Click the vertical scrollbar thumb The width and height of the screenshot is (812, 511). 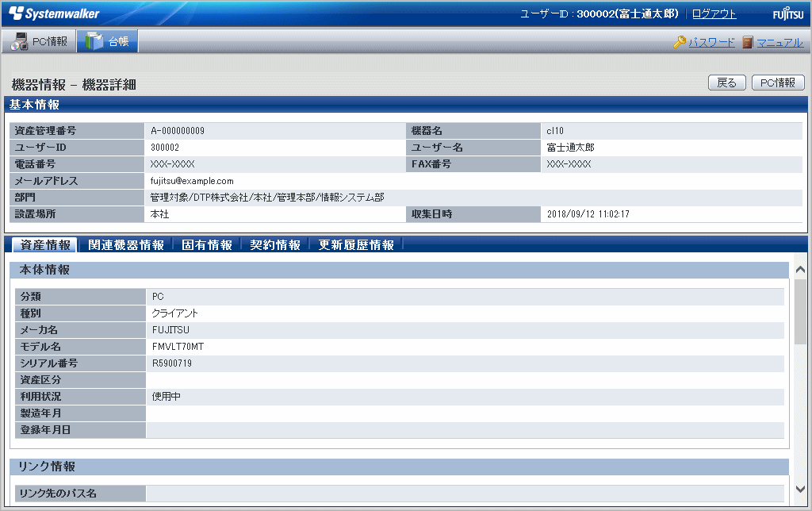pyautogui.click(x=800, y=312)
